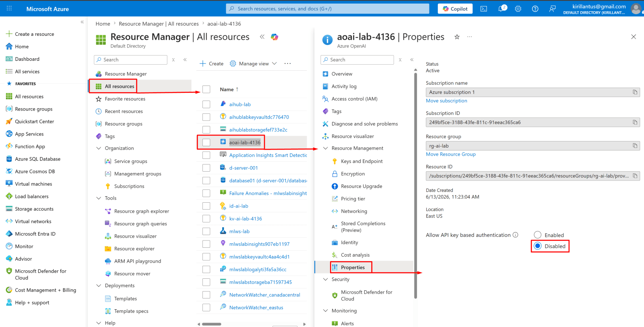The height and width of the screenshot is (327, 644).
Task: Copy Subscription ID to clipboard
Action: pyautogui.click(x=635, y=122)
